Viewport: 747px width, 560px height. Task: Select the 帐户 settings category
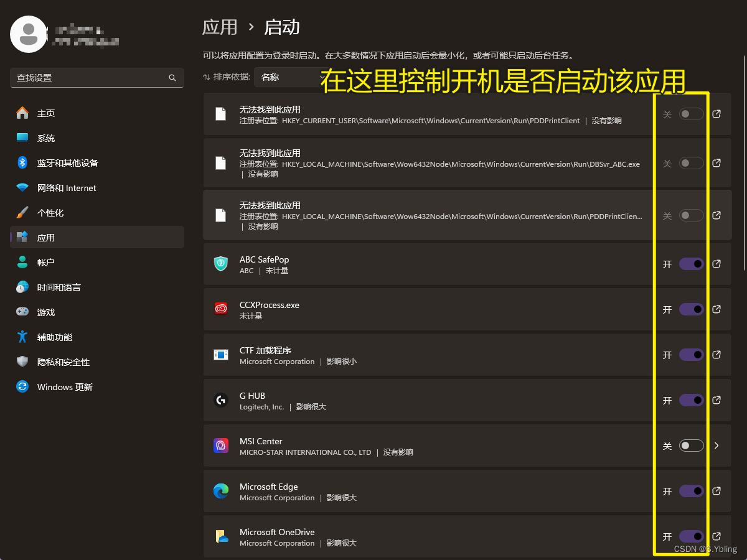point(97,263)
